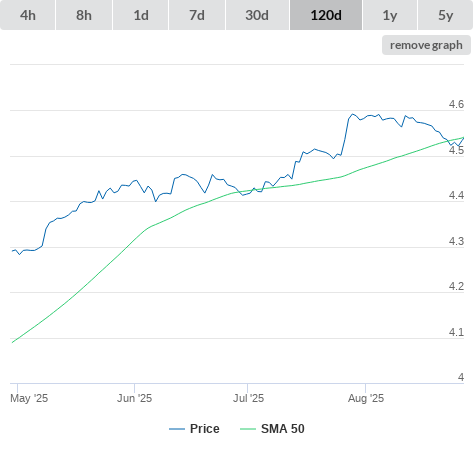Click the green SMA 50 line start near 4.1
Viewport: 474px width, 455px height.
(x=12, y=342)
